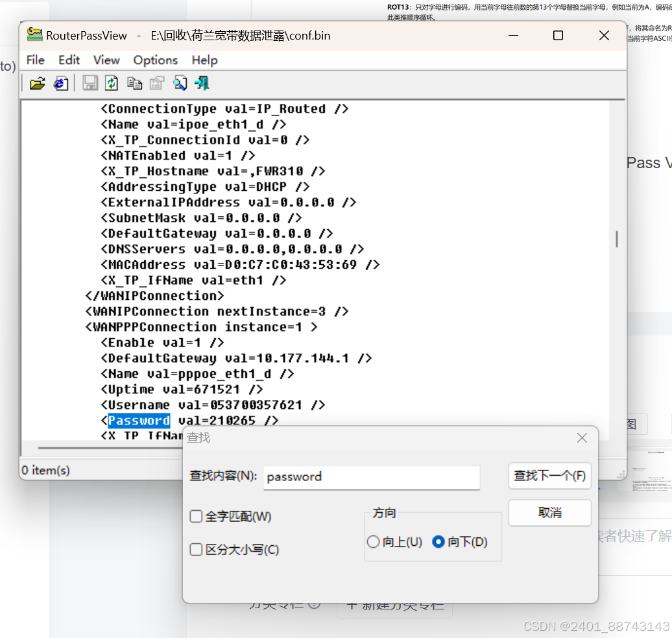Screen dimensions: 672x638
Task: Click the Copy selected items icon
Action: pyautogui.click(x=134, y=83)
